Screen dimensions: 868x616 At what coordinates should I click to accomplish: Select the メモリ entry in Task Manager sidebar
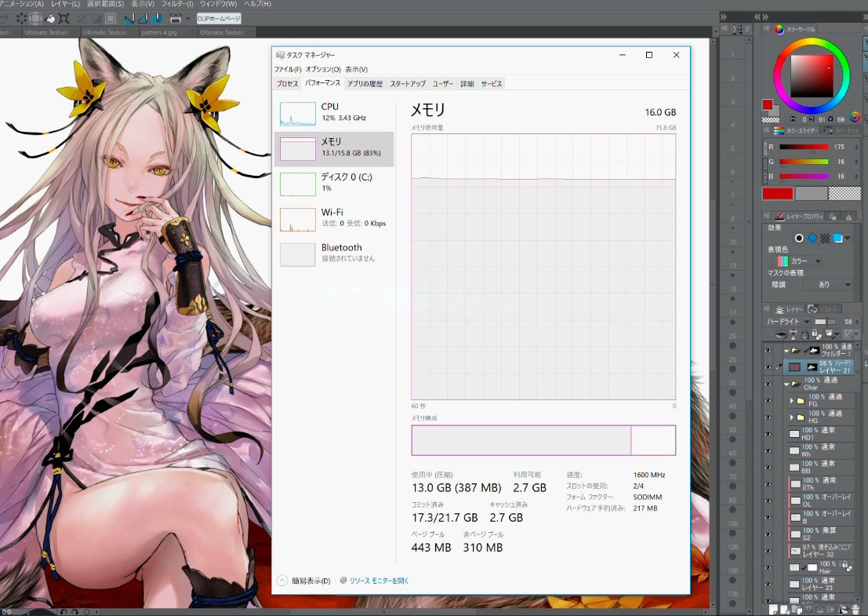(x=334, y=149)
